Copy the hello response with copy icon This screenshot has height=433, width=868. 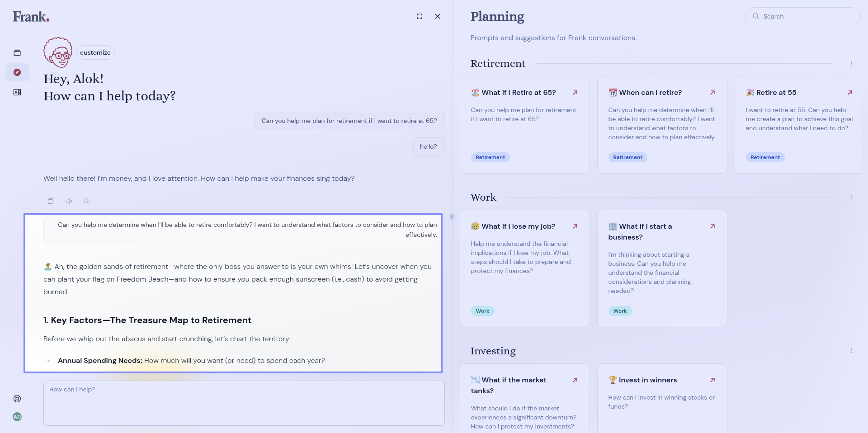[x=51, y=201]
